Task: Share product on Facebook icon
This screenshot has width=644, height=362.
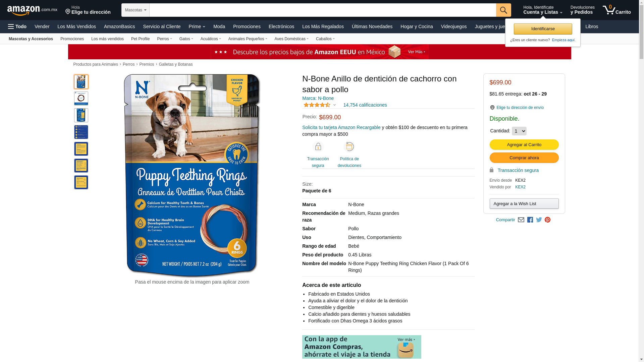Action: 530,220
